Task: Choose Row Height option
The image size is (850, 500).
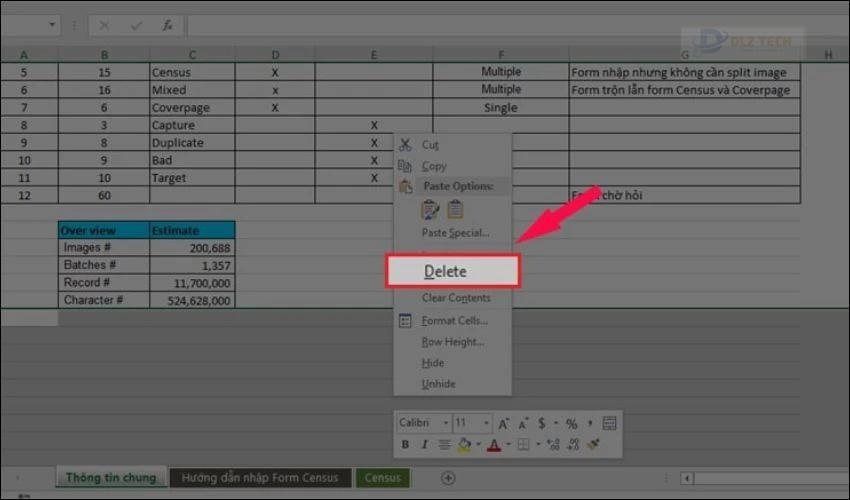Action: tap(452, 342)
